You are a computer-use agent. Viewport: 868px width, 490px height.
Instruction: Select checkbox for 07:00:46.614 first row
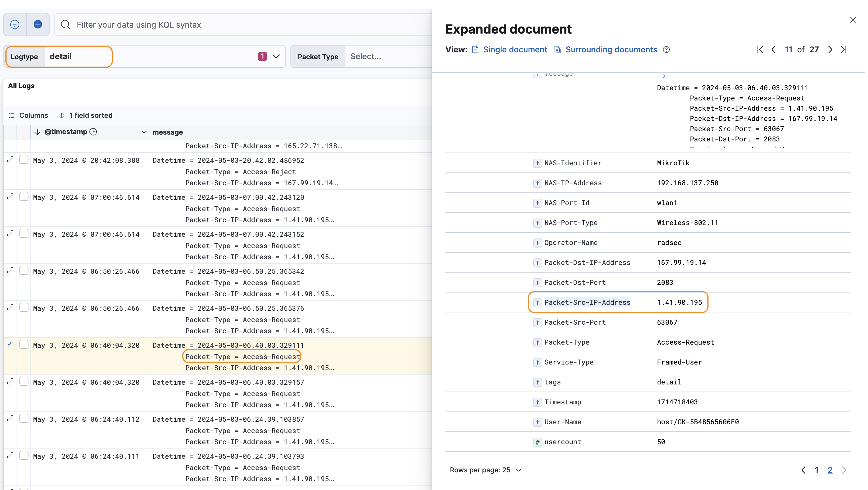coord(24,196)
